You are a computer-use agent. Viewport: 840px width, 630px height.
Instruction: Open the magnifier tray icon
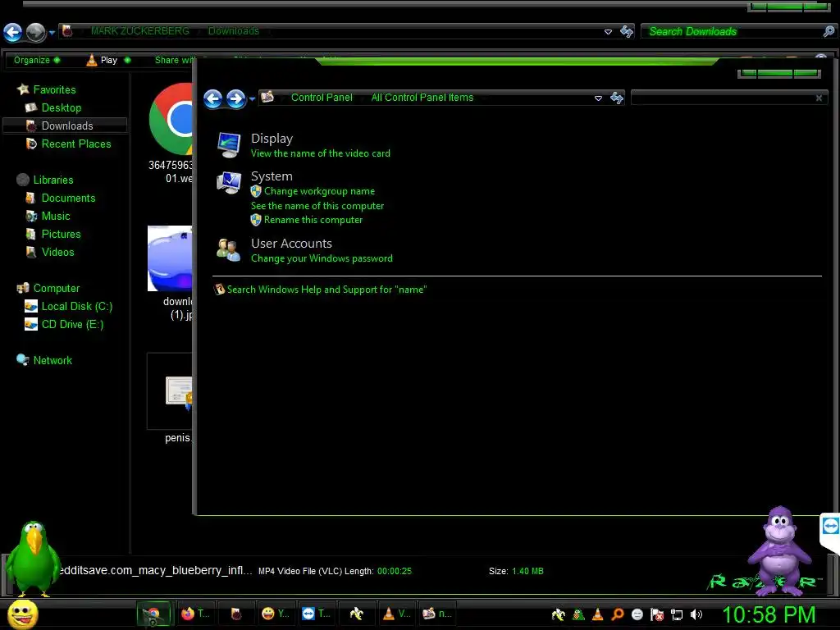[617, 614]
